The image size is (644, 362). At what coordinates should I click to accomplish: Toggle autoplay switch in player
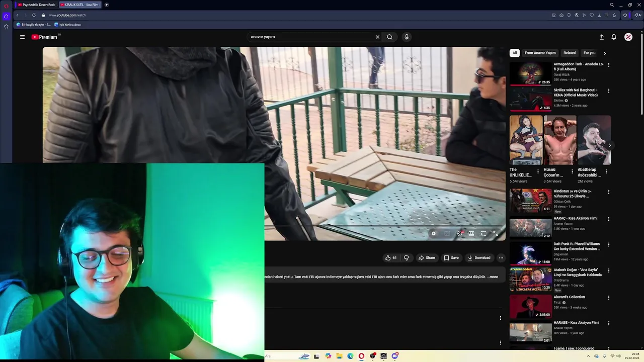pos(434,233)
